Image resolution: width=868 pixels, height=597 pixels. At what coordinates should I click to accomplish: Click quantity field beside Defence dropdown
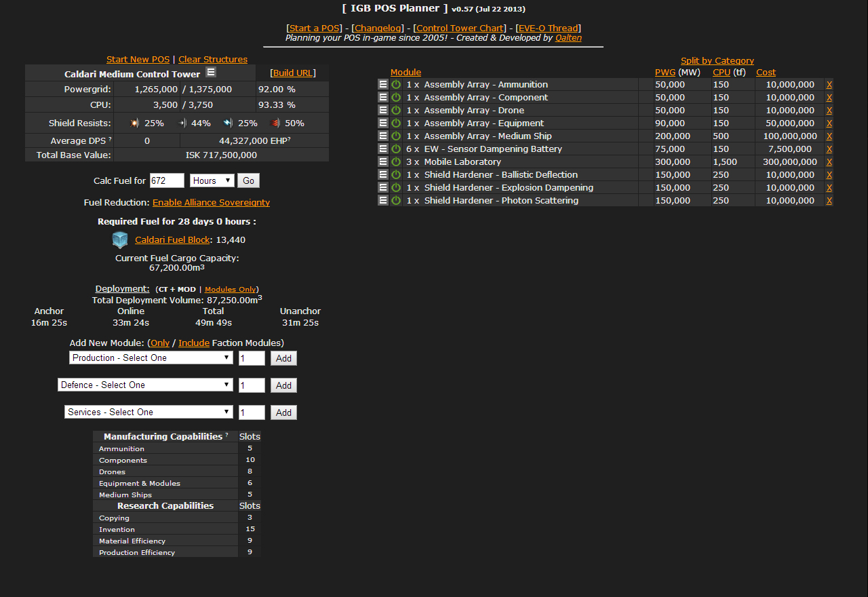click(252, 385)
